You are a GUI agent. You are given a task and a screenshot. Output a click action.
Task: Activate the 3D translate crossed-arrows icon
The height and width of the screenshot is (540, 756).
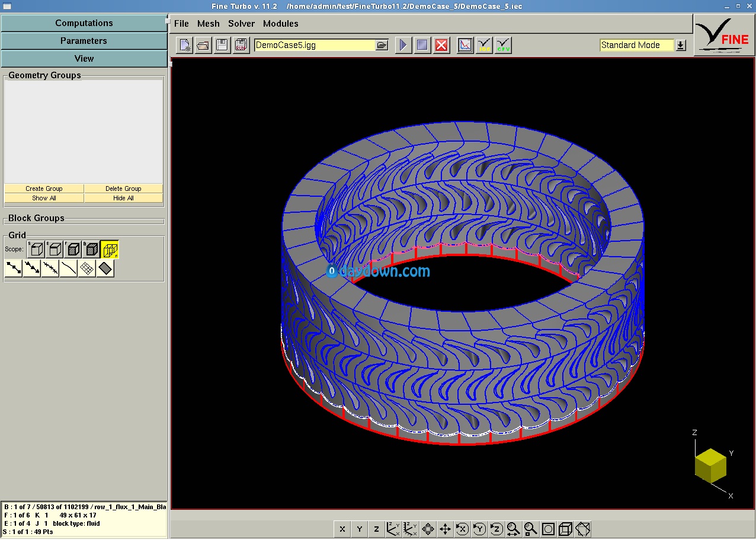[445, 529]
